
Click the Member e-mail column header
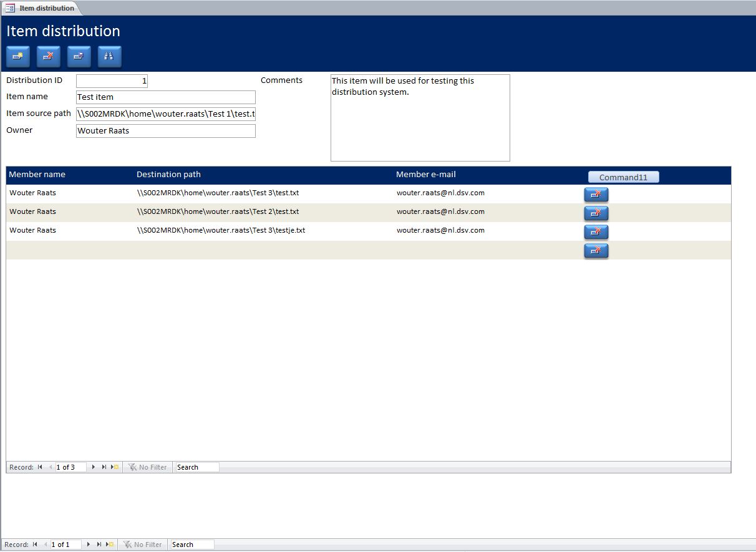[x=426, y=175]
